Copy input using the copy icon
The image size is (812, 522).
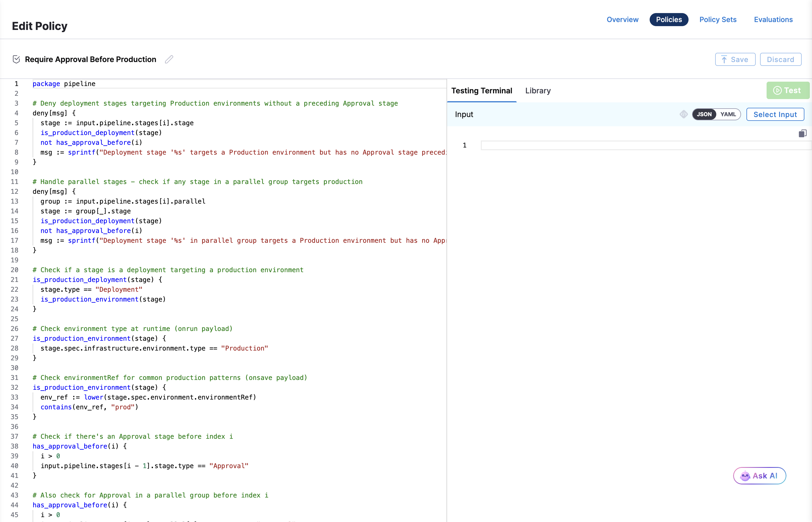point(802,134)
